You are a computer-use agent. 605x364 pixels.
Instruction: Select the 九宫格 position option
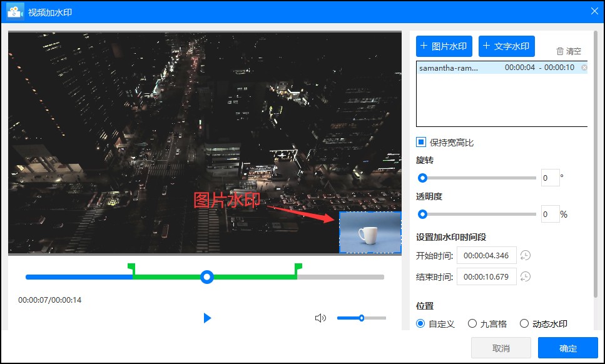click(472, 324)
